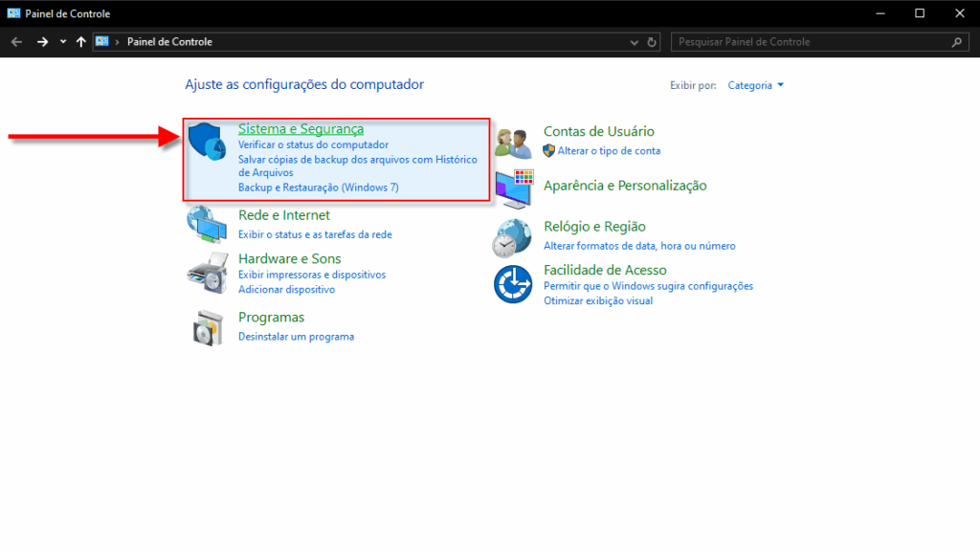Screen dimensions: 980x552
Task: Open the Sistema e Segurança heading
Action: [301, 128]
